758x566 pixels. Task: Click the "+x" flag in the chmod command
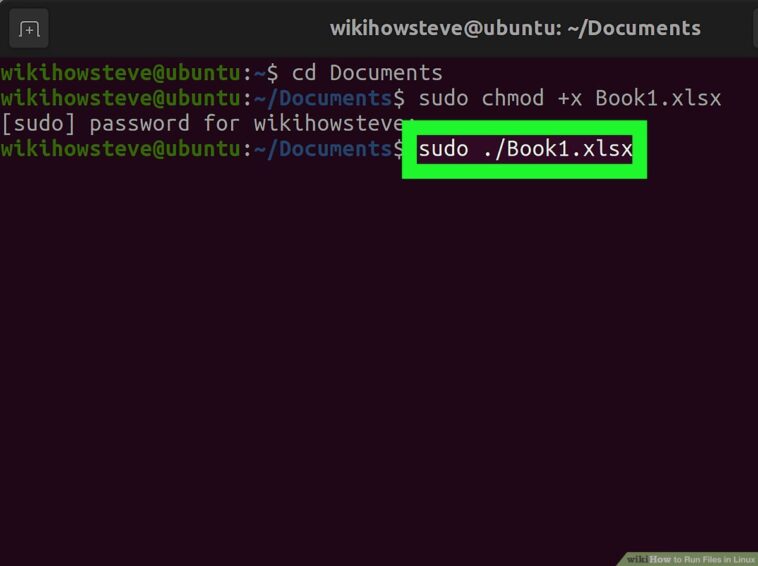click(569, 99)
